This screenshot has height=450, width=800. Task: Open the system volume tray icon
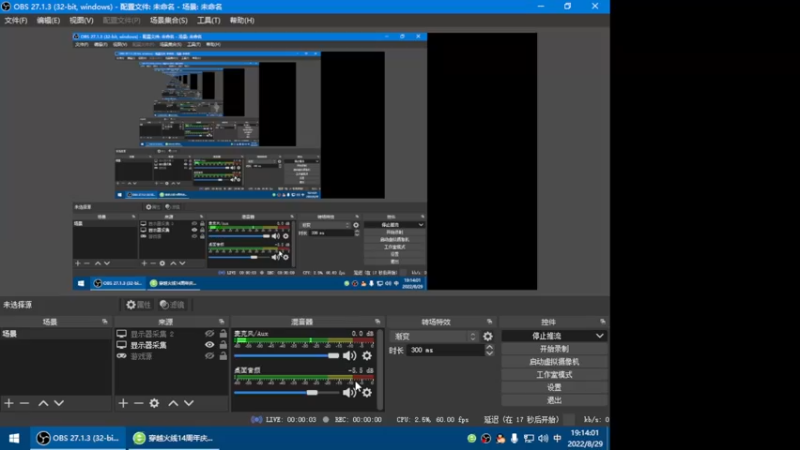pyautogui.click(x=543, y=438)
